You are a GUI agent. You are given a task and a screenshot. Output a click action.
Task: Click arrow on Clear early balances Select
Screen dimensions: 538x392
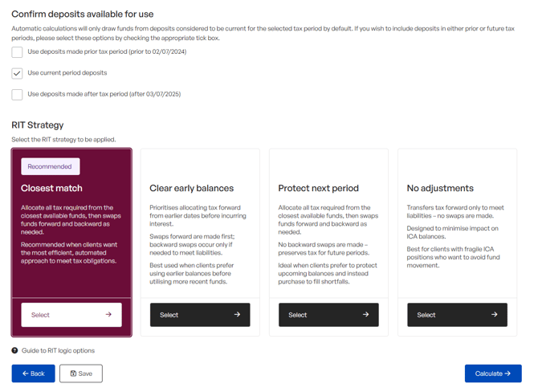coord(237,315)
